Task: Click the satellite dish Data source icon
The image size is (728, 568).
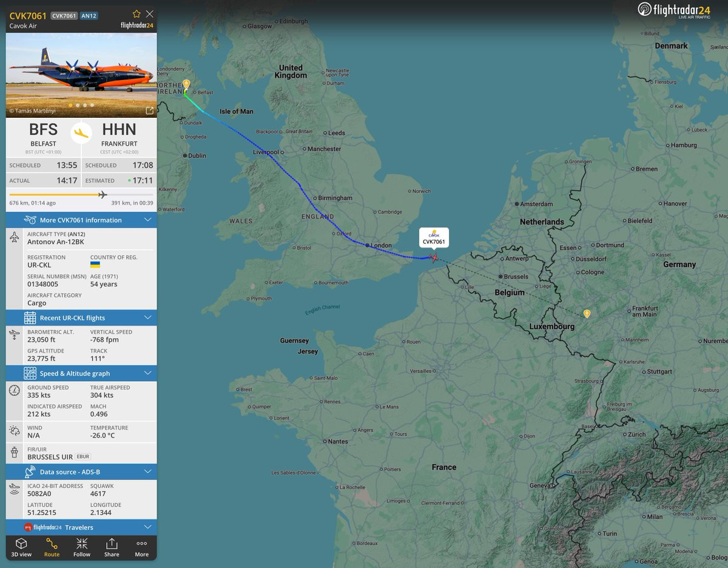Action: [30, 472]
